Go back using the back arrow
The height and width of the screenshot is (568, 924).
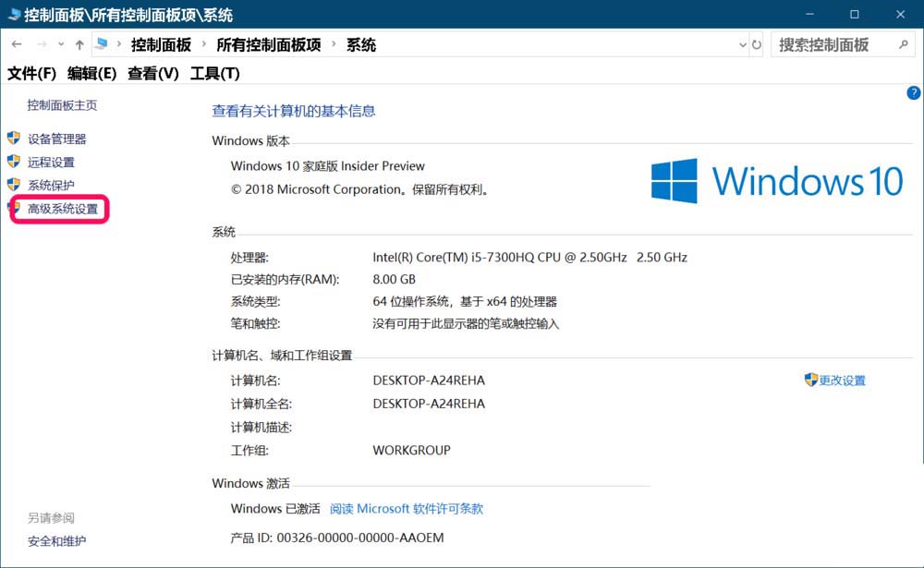[17, 44]
